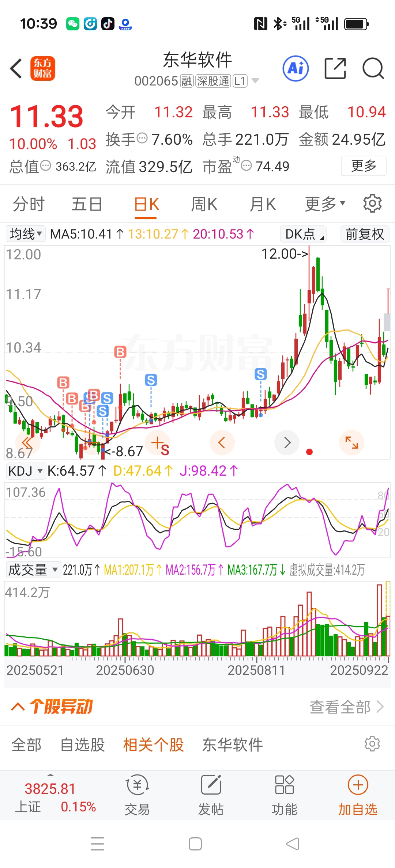This screenshot has height=868, width=395.
Task: Open the 均线 indicator dropdown
Action: coord(26,234)
